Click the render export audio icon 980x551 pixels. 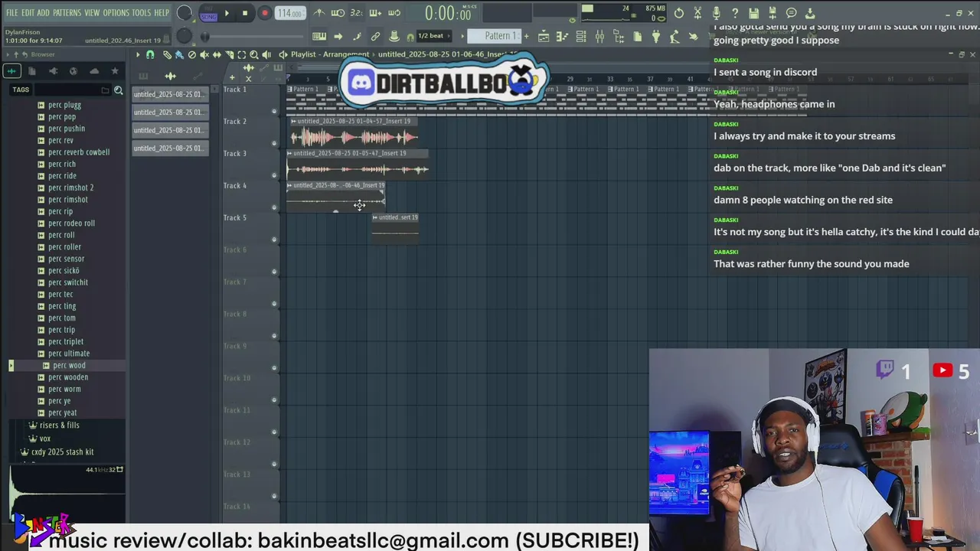(773, 13)
